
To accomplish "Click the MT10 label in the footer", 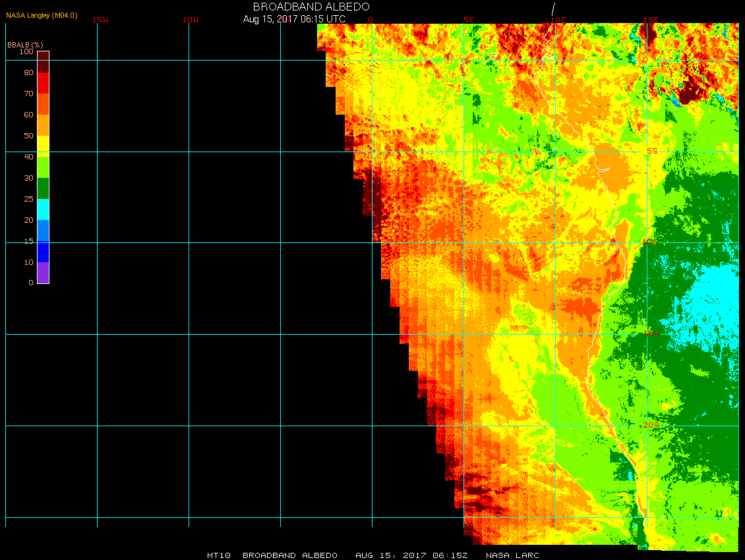I will pyautogui.click(x=218, y=555).
